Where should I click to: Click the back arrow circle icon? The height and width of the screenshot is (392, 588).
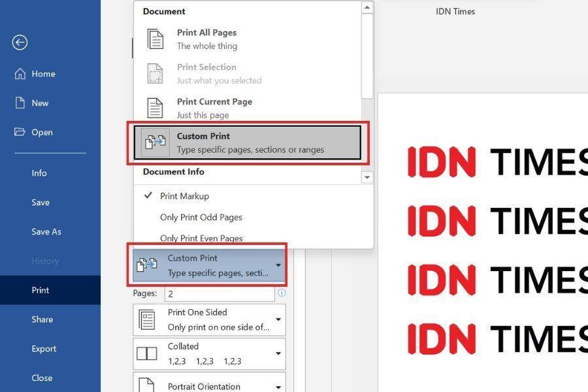pyautogui.click(x=20, y=42)
